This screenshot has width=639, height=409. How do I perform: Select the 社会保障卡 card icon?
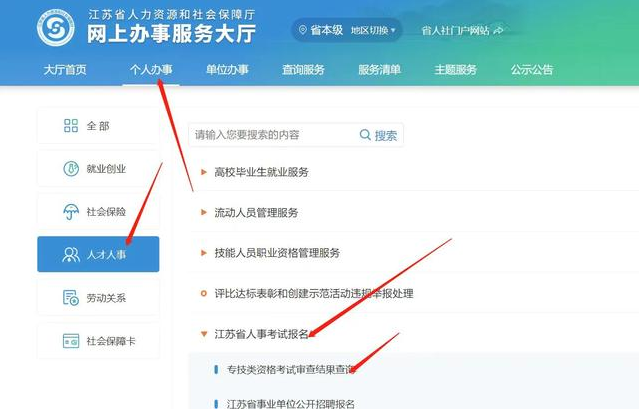click(x=71, y=341)
